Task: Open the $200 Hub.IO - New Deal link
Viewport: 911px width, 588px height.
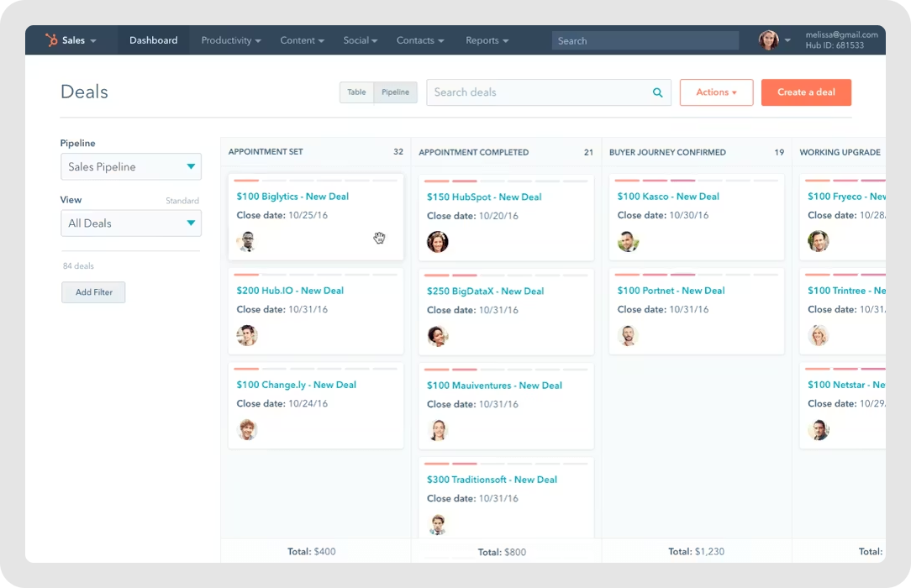Action: (292, 290)
